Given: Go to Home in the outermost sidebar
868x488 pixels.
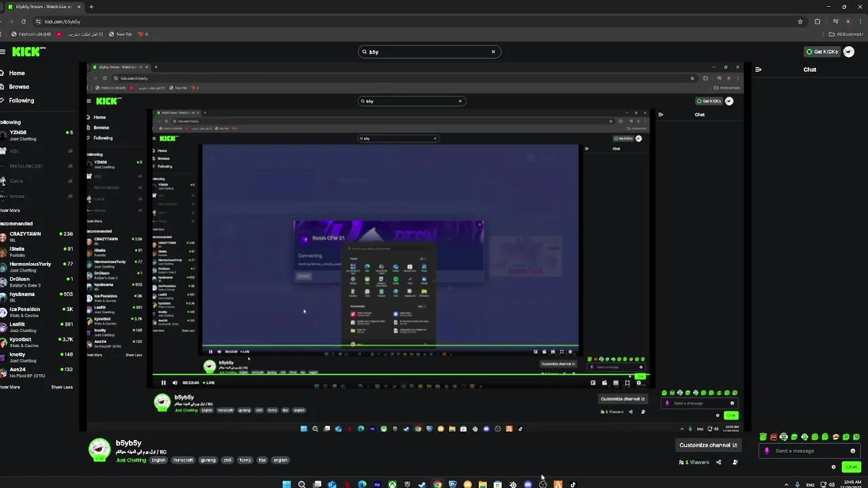Looking at the screenshot, I should tap(14, 73).
